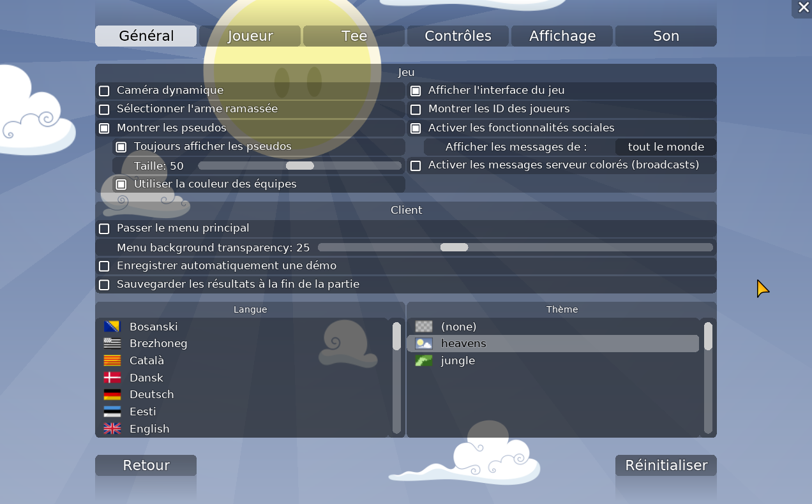Click the Danish flag next to Dansk

(112, 378)
